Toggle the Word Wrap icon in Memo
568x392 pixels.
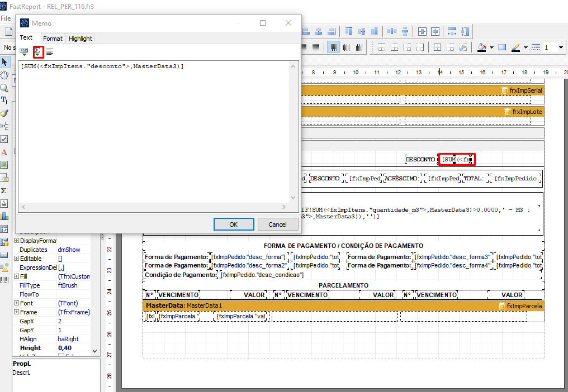[50, 52]
